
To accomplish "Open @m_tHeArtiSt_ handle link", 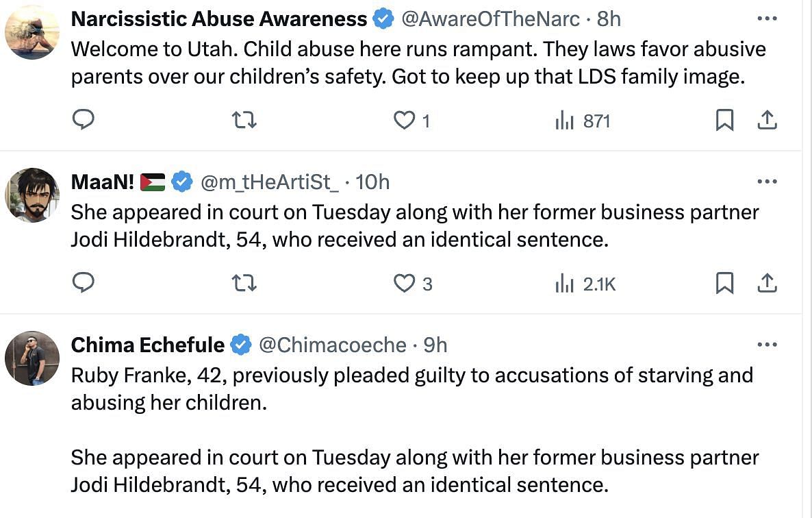I will tap(270, 182).
